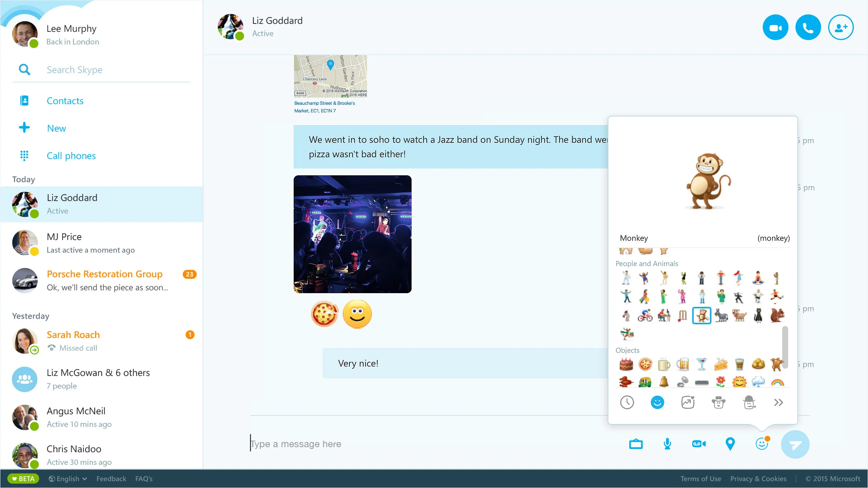Viewport: 868px width, 488px height.
Task: Open Beauchamp Street & Brooke's Market link
Action: tap(324, 107)
